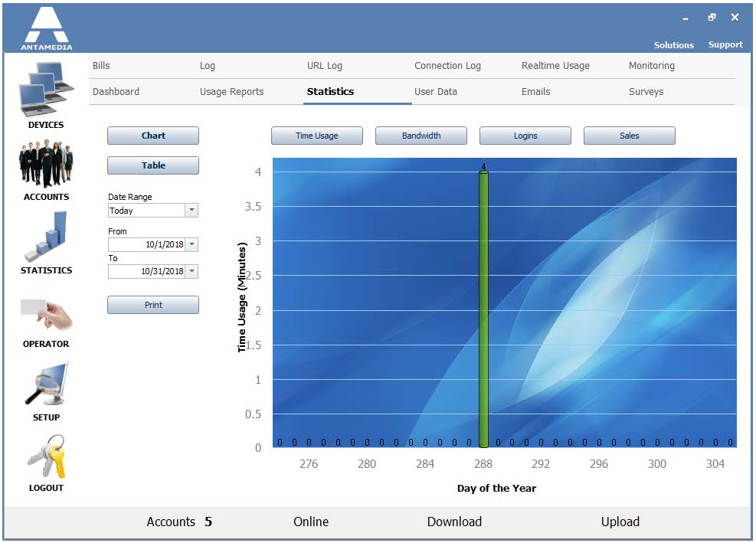The width and height of the screenshot is (756, 543).
Task: Switch to the Log tab
Action: click(208, 66)
